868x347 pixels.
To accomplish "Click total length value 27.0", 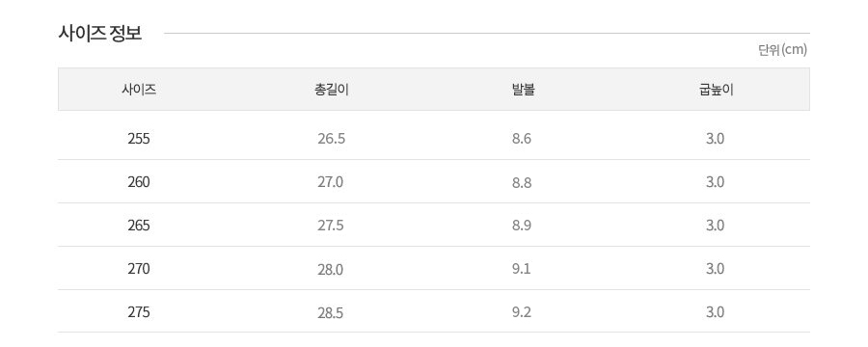I will 331,182.
